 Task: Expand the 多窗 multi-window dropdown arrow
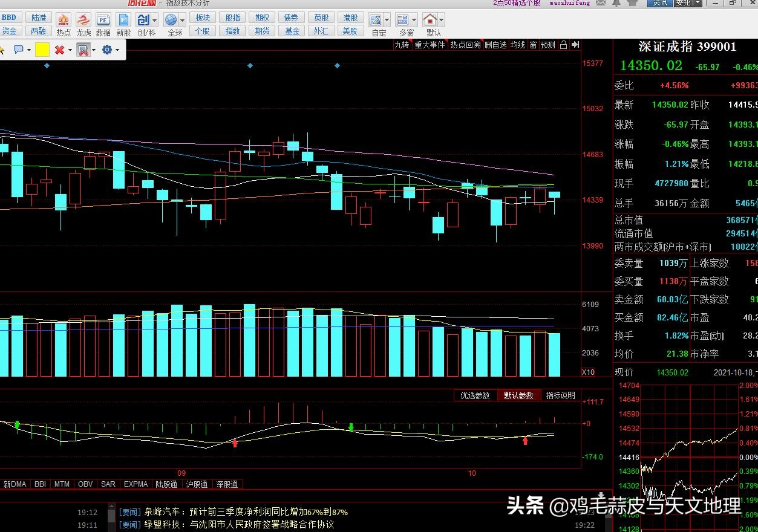(414, 20)
